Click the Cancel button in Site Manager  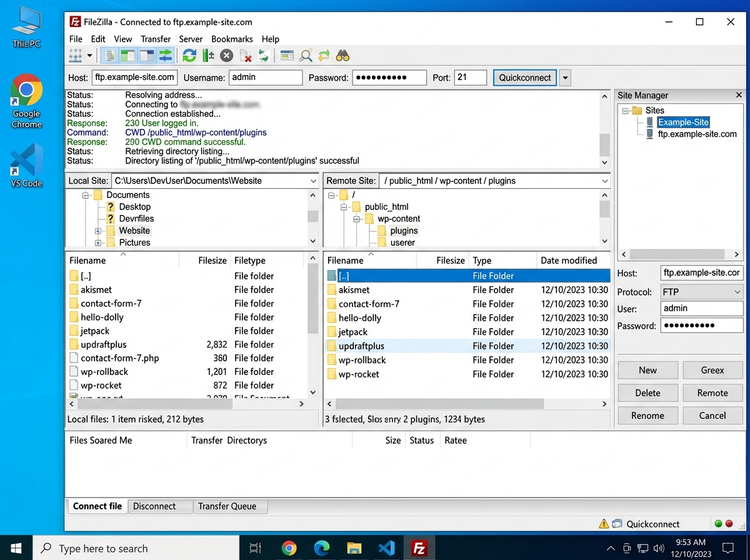712,416
